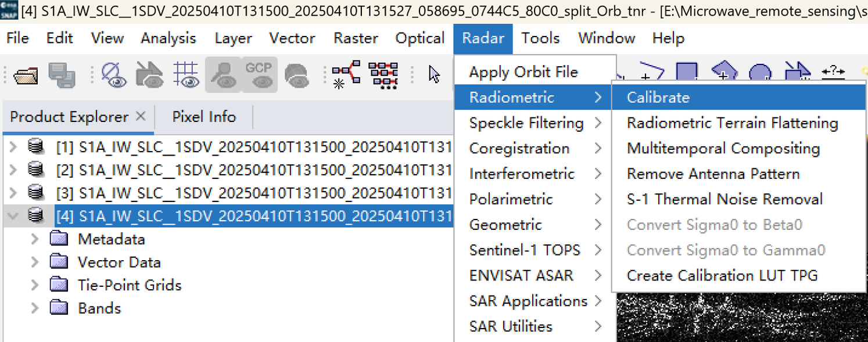This screenshot has width=868, height=342.
Task: Expand product [2] tree node
Action: point(13,170)
